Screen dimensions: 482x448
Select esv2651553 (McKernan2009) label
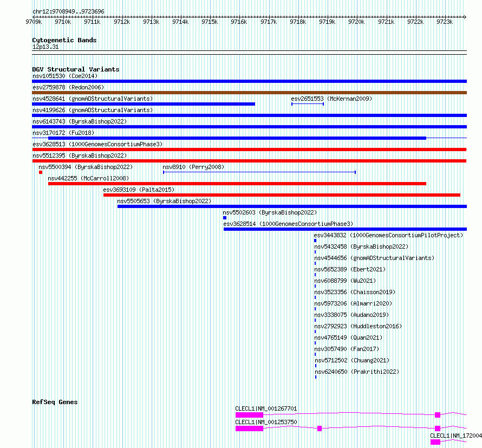(331, 99)
